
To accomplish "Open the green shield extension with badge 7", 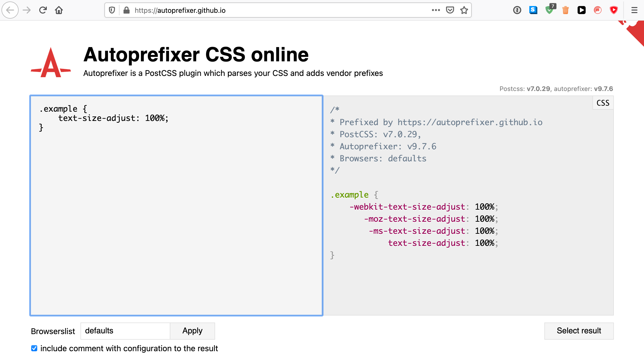I will click(x=549, y=10).
